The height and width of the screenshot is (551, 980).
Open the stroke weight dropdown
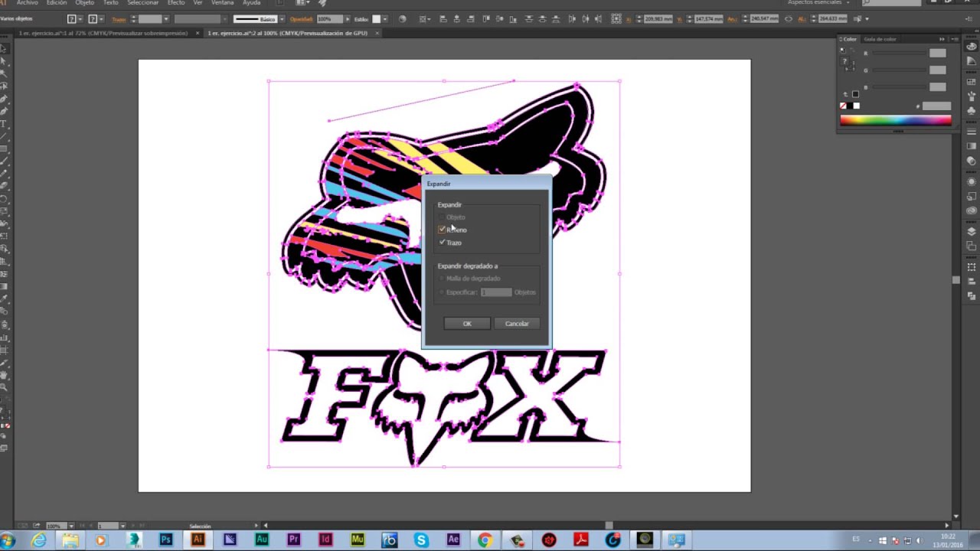click(166, 19)
